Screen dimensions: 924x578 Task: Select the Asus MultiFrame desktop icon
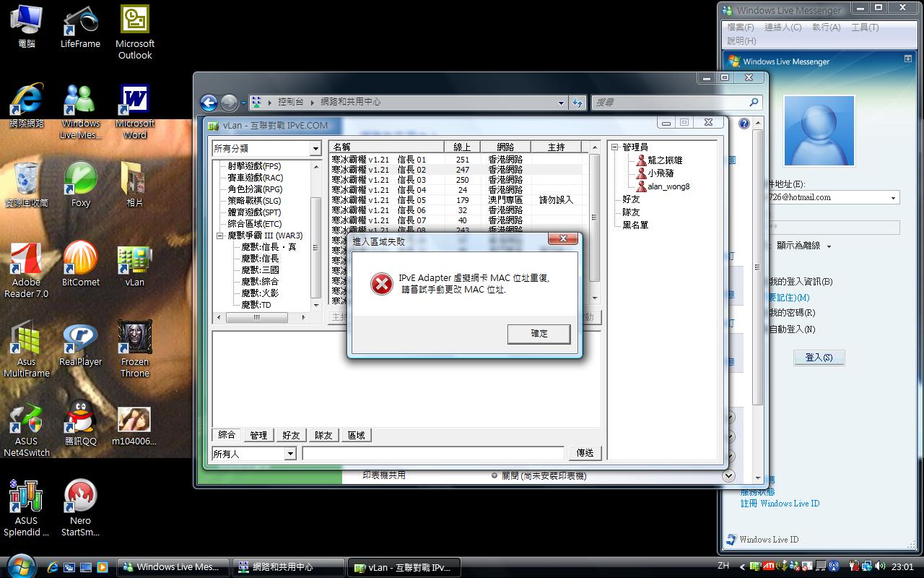27,350
